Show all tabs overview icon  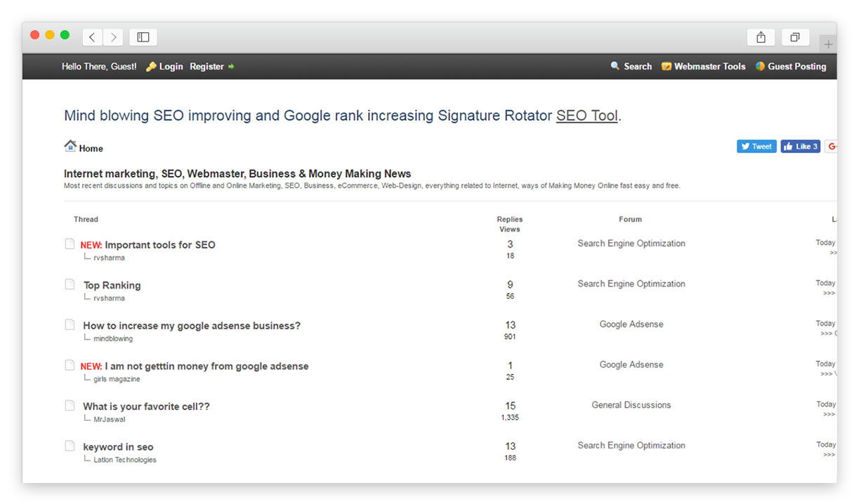[795, 37]
